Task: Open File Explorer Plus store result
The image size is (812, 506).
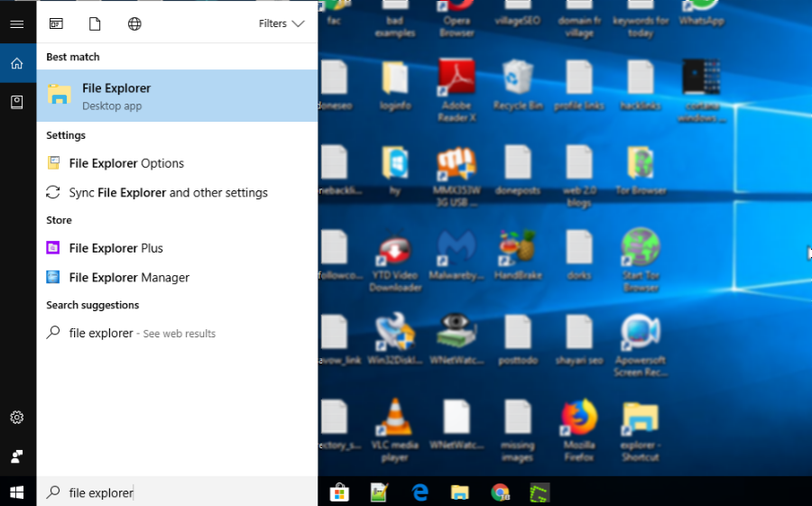Action: [177, 248]
